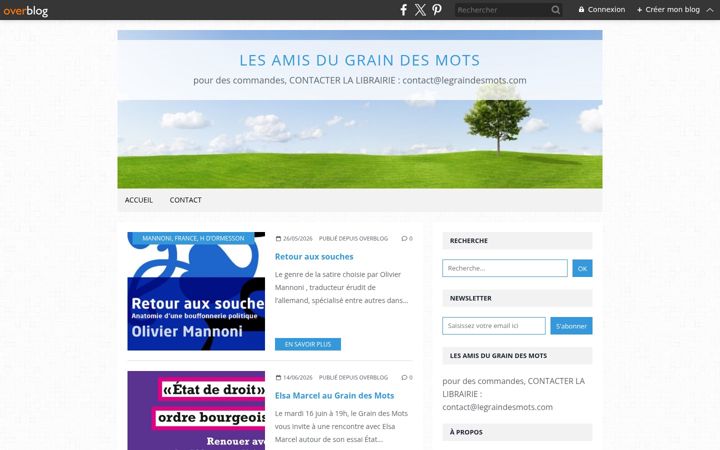
Task: Focus the newsletter email input field
Action: tap(494, 326)
